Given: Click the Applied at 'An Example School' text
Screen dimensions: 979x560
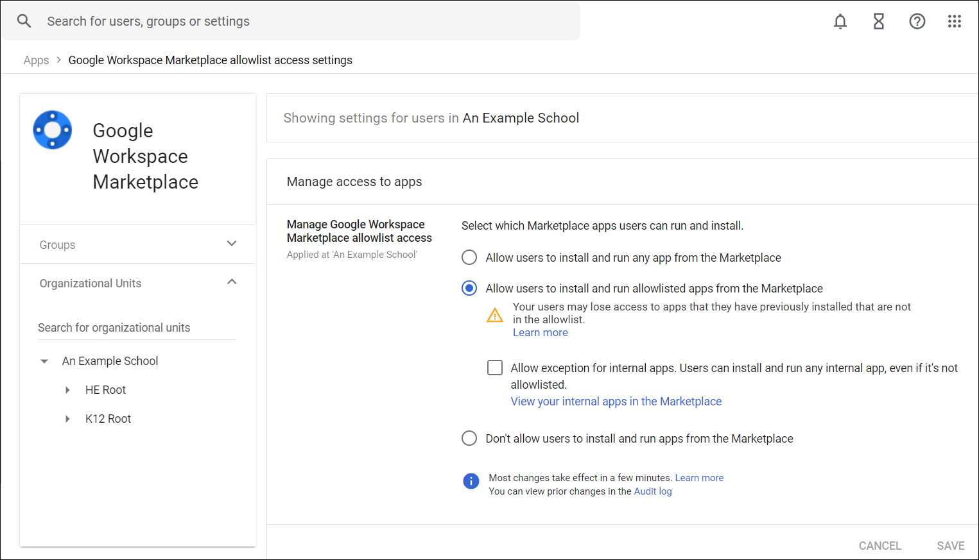Looking at the screenshot, I should [352, 255].
